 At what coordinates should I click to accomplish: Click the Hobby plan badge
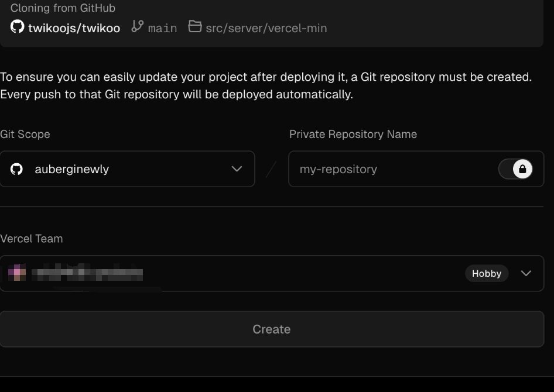(487, 273)
